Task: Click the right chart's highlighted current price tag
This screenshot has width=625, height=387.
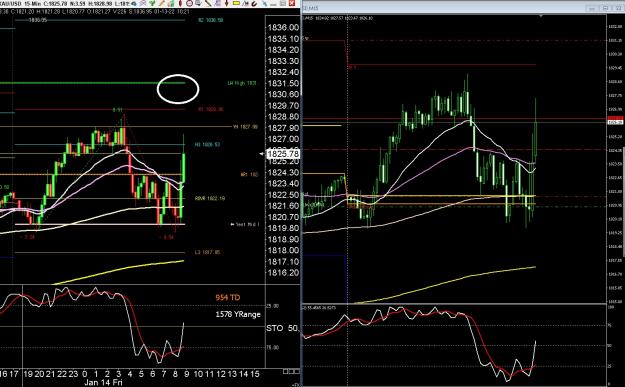Action: [x=615, y=122]
